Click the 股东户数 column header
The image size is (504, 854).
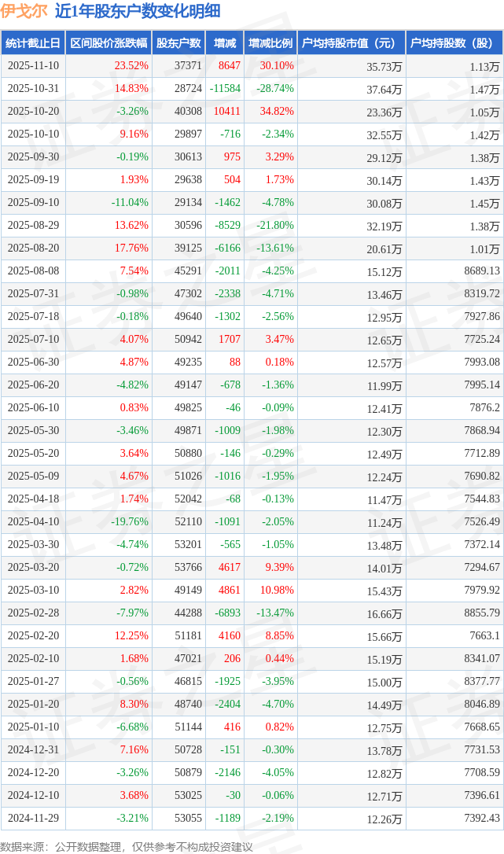[x=178, y=44]
